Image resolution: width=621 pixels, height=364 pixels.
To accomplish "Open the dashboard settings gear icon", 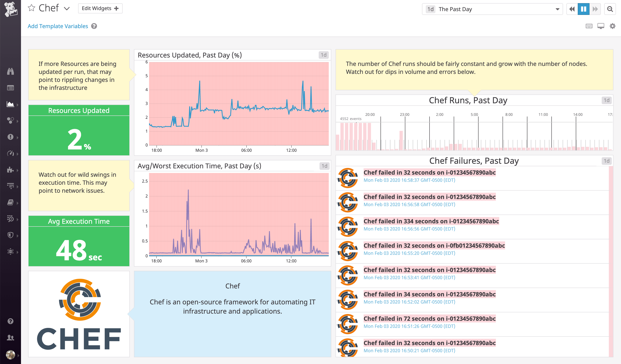I will click(x=612, y=26).
